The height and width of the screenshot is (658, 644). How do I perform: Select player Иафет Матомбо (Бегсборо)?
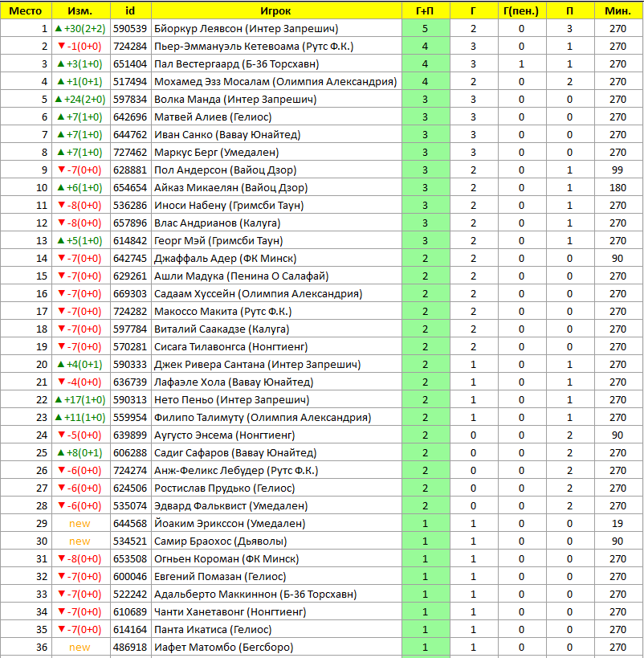pyautogui.click(x=223, y=647)
